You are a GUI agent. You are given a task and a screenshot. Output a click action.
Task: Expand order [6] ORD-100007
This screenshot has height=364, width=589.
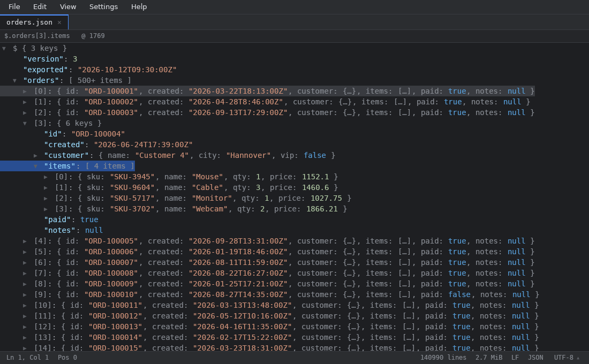pos(25,263)
